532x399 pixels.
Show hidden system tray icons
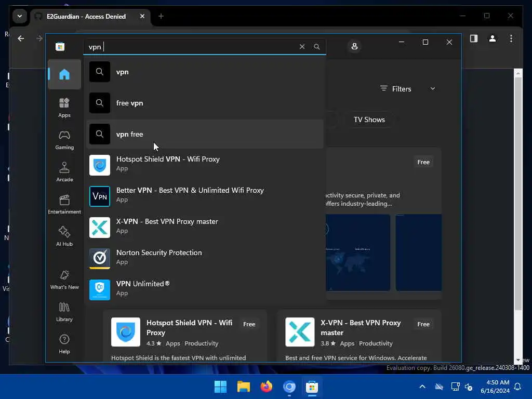click(422, 387)
